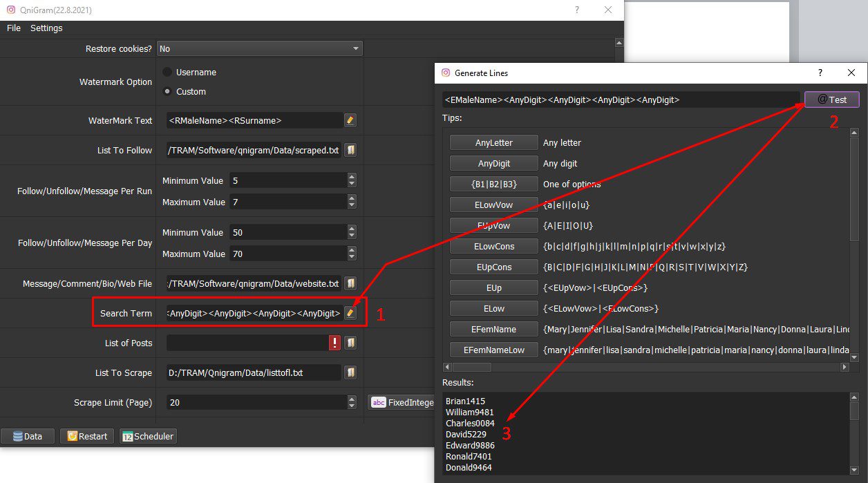Browse file for List of Posts

point(350,343)
